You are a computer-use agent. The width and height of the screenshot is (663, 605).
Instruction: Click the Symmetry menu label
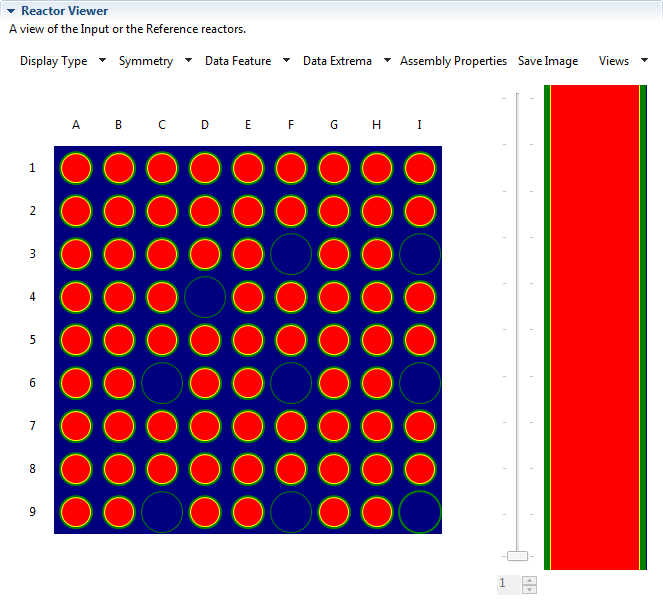pyautogui.click(x=146, y=61)
